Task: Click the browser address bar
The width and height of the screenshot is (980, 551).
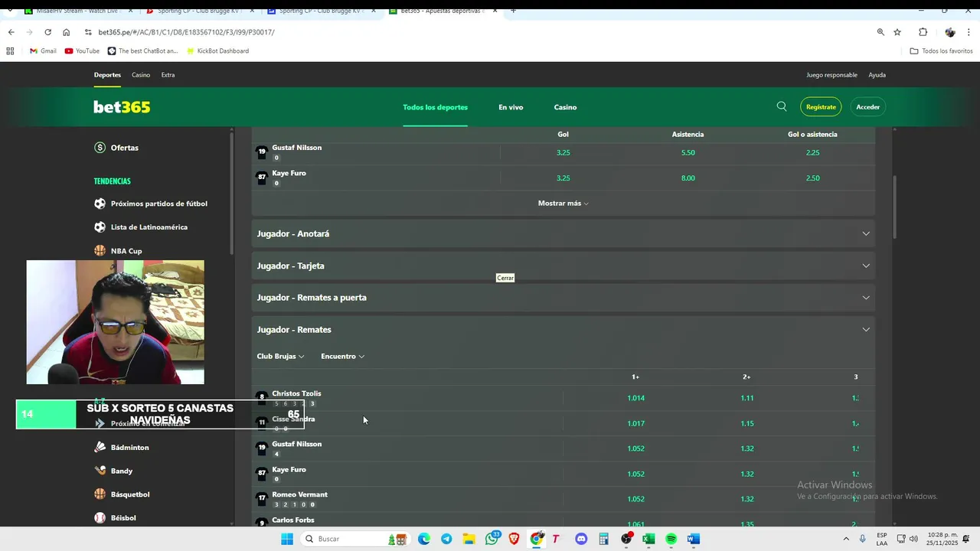Action: click(x=475, y=32)
